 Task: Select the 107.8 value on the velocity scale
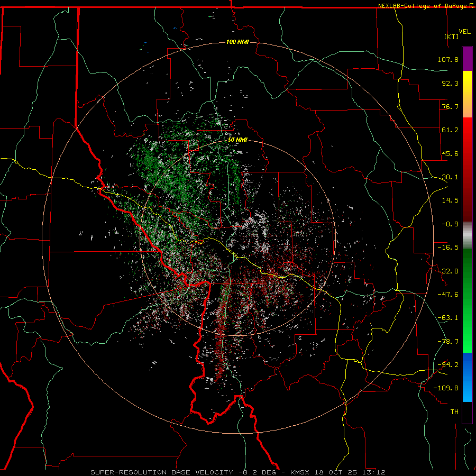point(448,59)
